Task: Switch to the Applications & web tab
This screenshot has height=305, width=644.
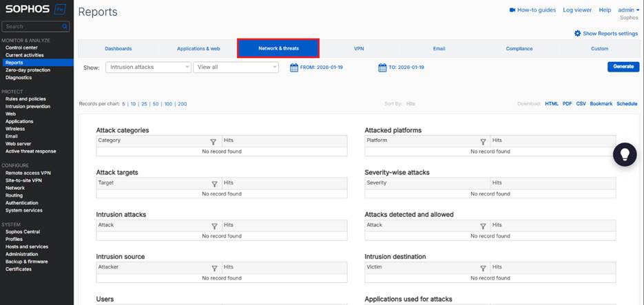Action: point(198,49)
